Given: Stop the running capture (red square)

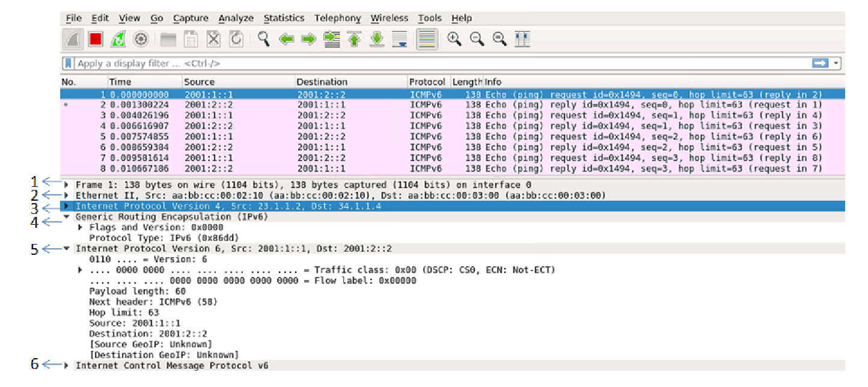Looking at the screenshot, I should pyautogui.click(x=95, y=39).
